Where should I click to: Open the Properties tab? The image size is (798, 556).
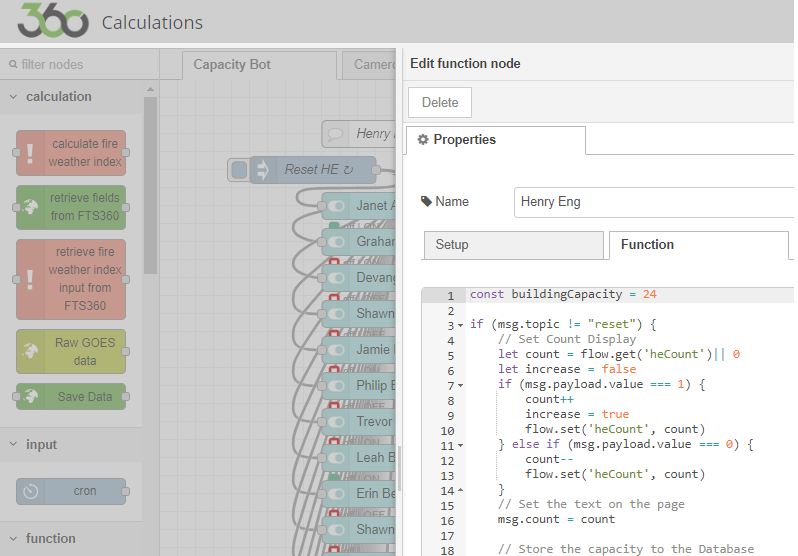[x=496, y=140]
